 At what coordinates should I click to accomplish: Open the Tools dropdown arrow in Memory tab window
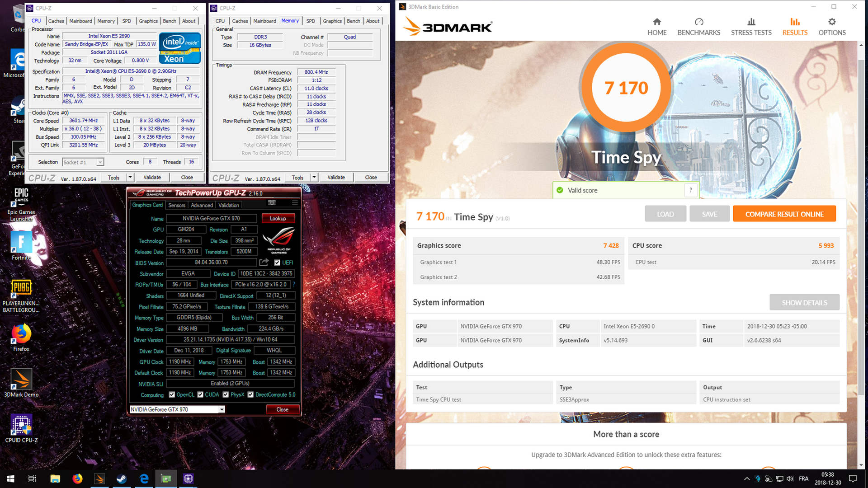click(x=314, y=178)
